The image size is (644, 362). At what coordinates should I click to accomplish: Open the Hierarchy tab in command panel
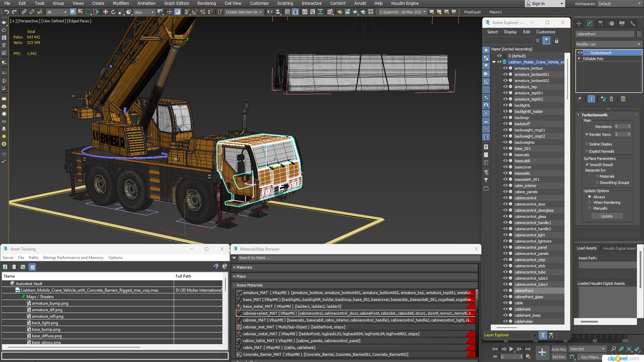pyautogui.click(x=600, y=23)
